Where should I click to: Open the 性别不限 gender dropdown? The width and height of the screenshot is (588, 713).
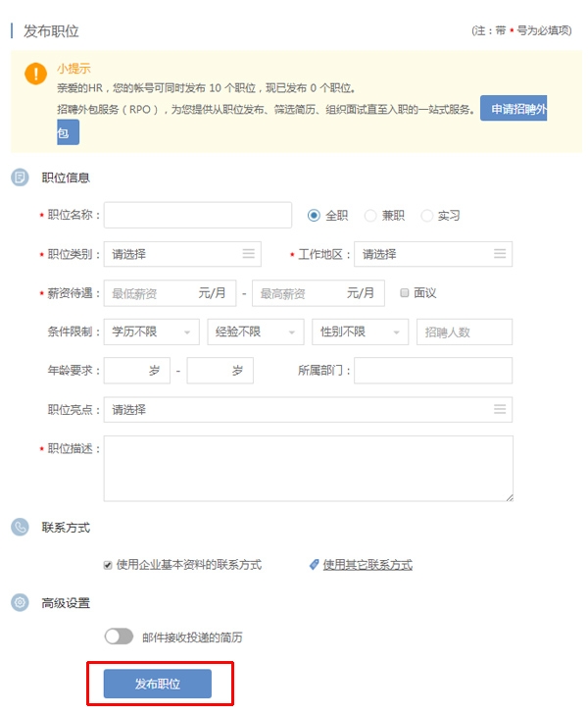tap(360, 332)
